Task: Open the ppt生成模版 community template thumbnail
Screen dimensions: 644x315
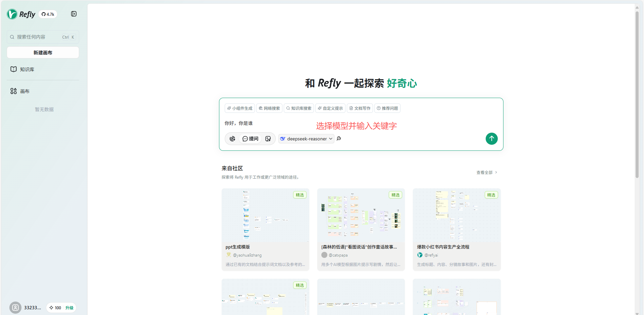Action: 265,215
